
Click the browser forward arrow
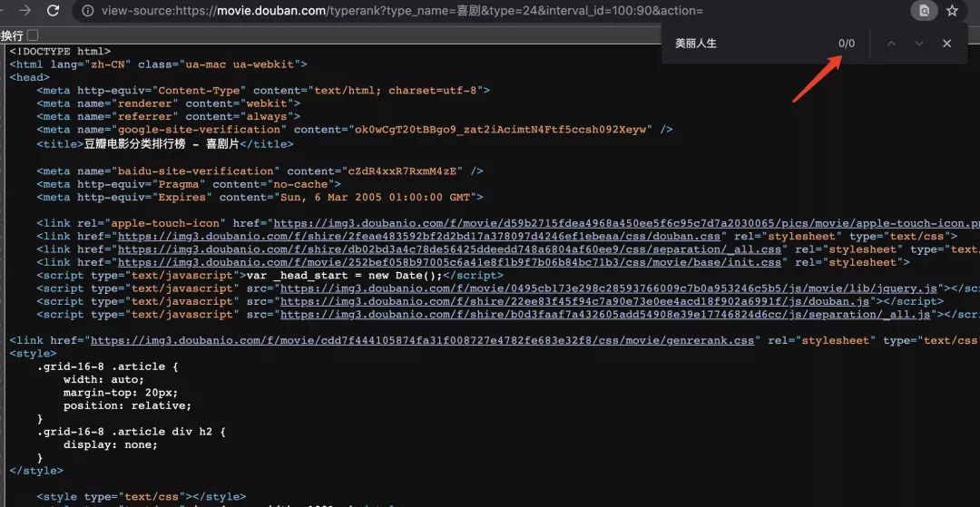point(25,10)
